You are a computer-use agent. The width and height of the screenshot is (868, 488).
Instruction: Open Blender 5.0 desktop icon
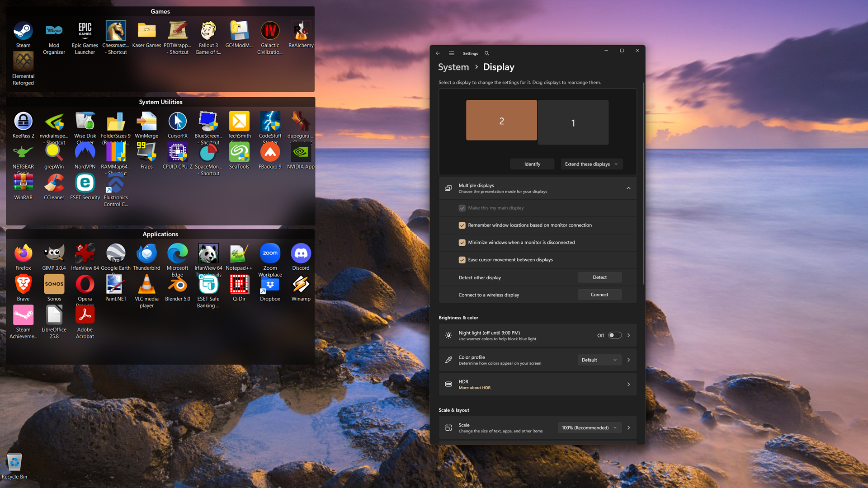(x=177, y=285)
